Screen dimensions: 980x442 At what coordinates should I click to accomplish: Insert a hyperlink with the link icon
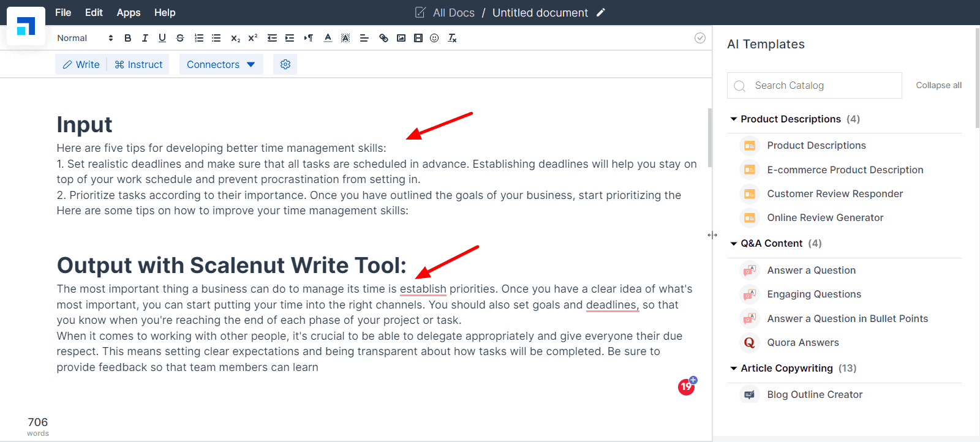383,38
